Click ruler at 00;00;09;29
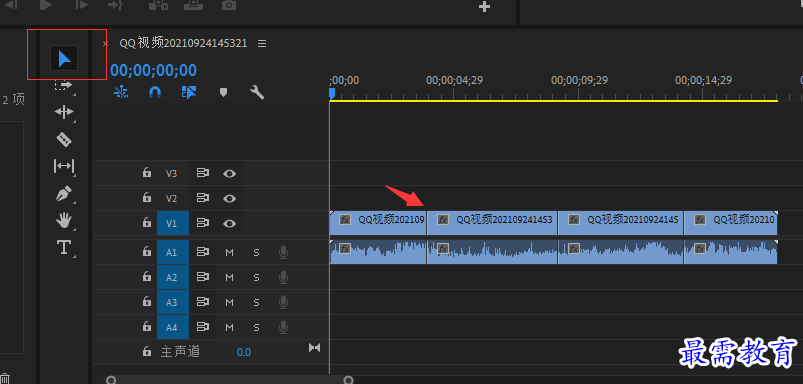The height and width of the screenshot is (384, 803). pyautogui.click(x=579, y=80)
